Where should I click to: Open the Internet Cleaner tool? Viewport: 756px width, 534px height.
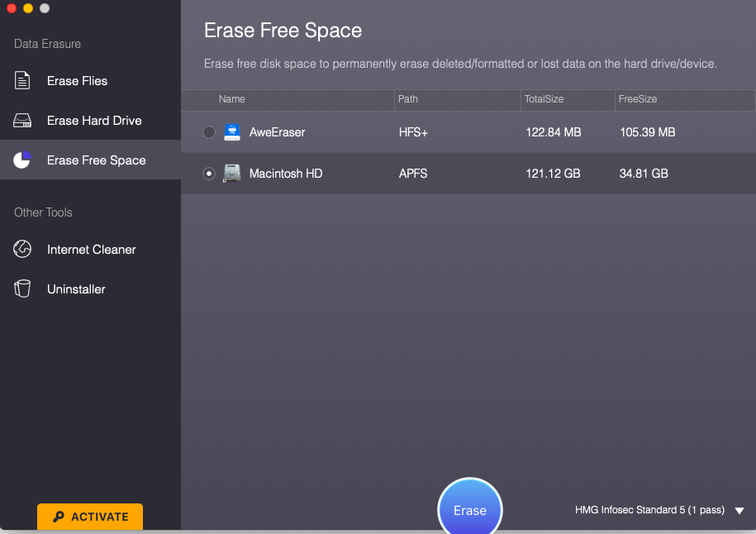coord(91,249)
